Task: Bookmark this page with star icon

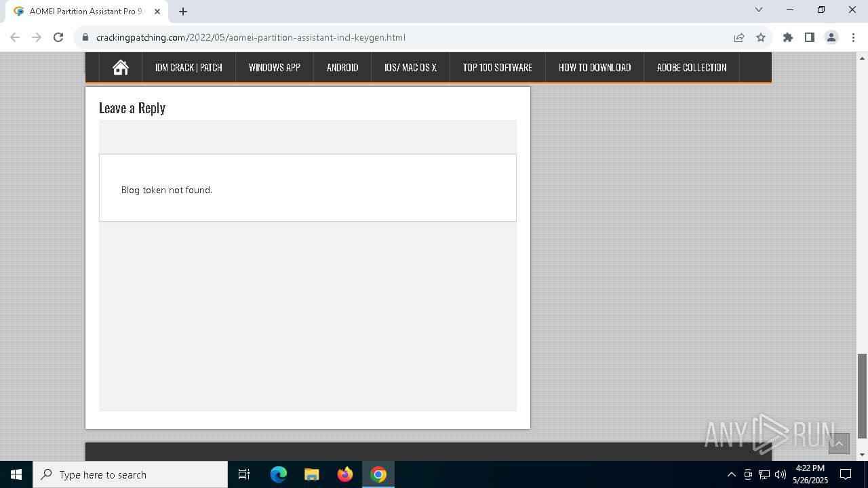Action: pos(761,37)
